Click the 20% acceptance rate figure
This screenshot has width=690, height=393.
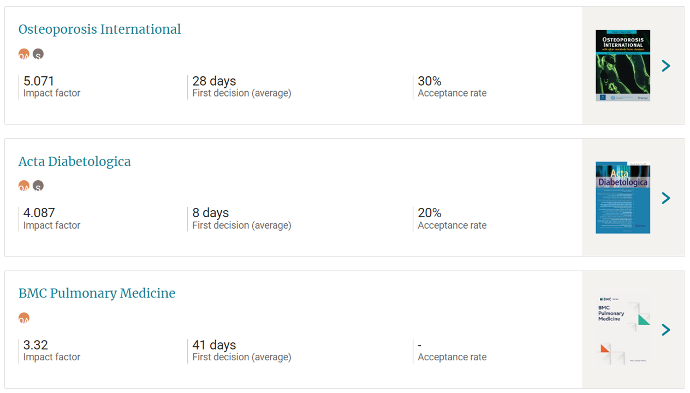click(429, 213)
